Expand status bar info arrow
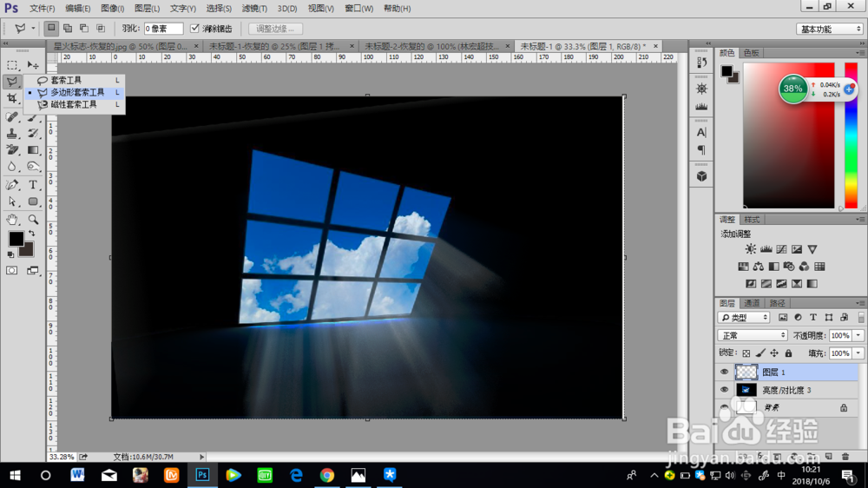868x488 pixels. pyautogui.click(x=201, y=457)
